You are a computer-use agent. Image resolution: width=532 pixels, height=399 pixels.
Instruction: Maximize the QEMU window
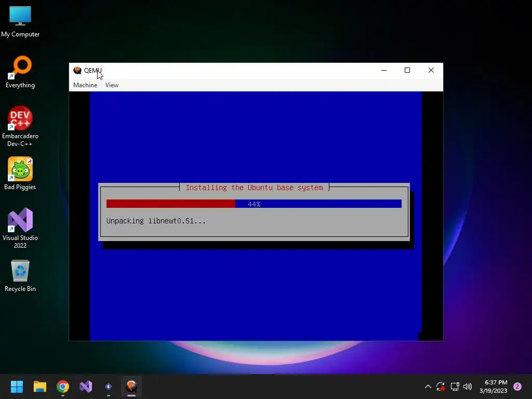point(407,70)
